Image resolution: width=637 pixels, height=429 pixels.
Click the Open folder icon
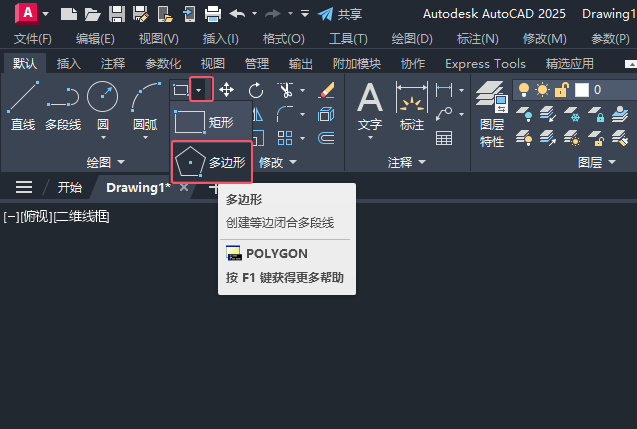click(92, 15)
